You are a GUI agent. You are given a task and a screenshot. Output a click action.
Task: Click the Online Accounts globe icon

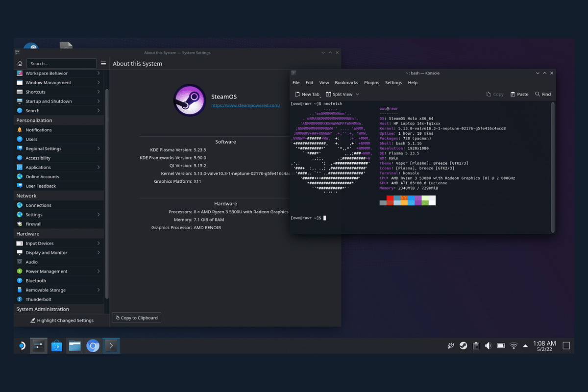pyautogui.click(x=20, y=176)
